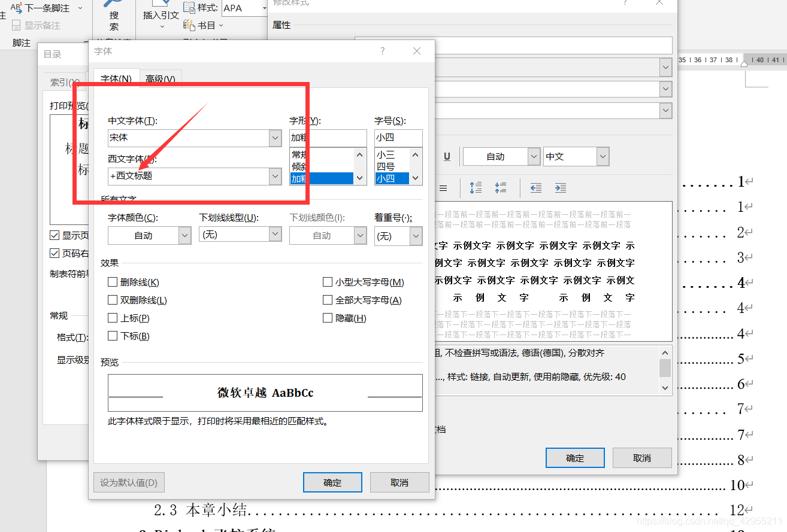Open the 中文 script dropdown in Modify Style
Image resolution: width=787 pixels, height=532 pixels.
coord(603,156)
